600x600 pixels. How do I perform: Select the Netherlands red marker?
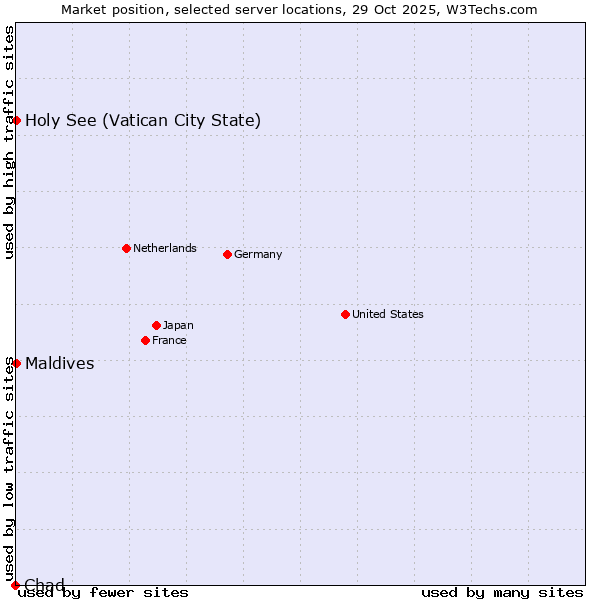pos(126,248)
